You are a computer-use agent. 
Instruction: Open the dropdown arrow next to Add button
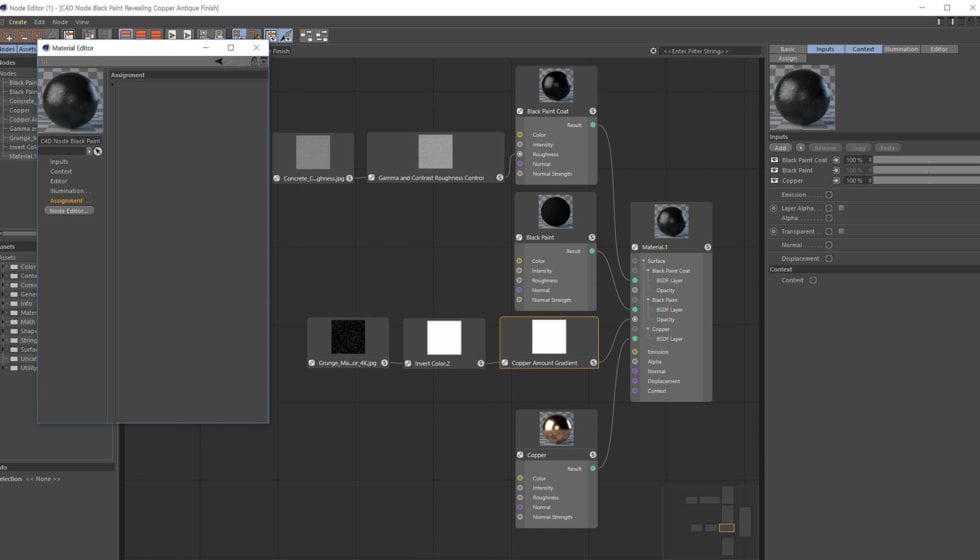pyautogui.click(x=800, y=148)
